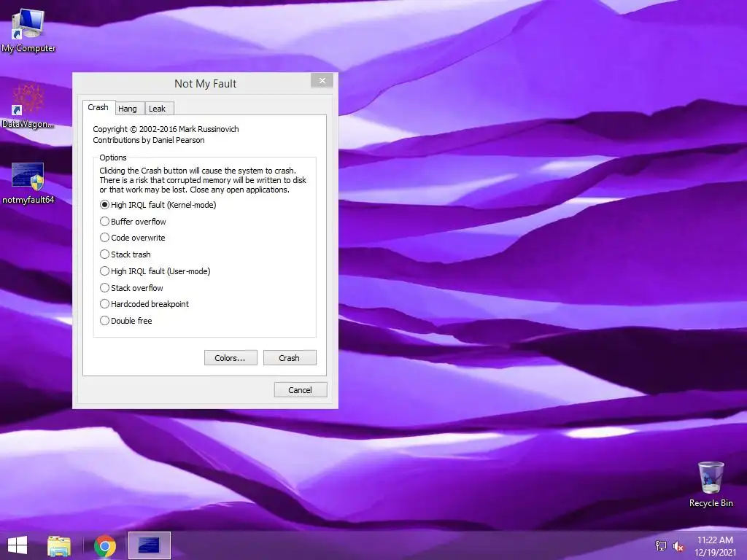Choose the Stack overflow option
This screenshot has height=560, width=747.
[x=131, y=287]
